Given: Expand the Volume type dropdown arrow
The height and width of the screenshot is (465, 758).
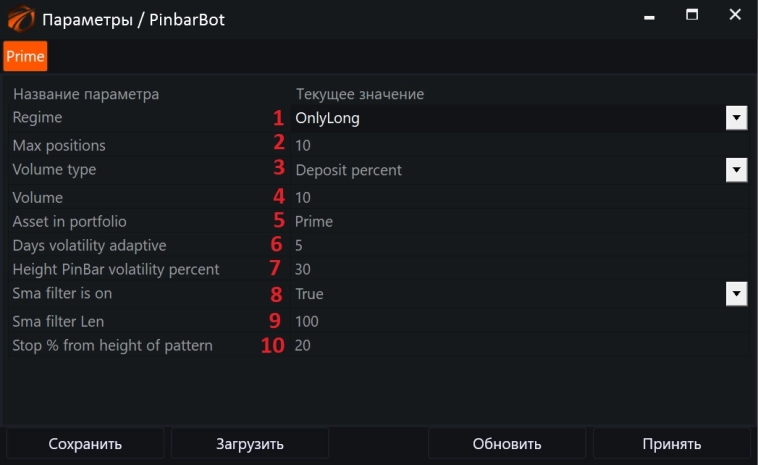Looking at the screenshot, I should (x=737, y=170).
